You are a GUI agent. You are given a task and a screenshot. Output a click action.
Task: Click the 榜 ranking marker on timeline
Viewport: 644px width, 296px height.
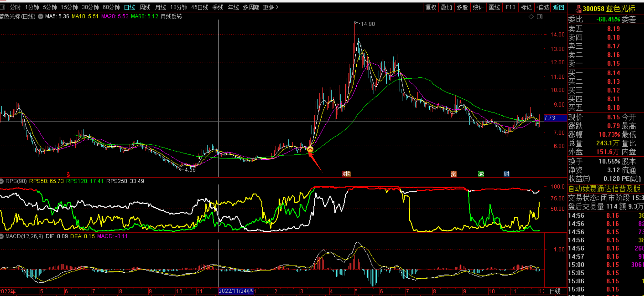pos(347,174)
